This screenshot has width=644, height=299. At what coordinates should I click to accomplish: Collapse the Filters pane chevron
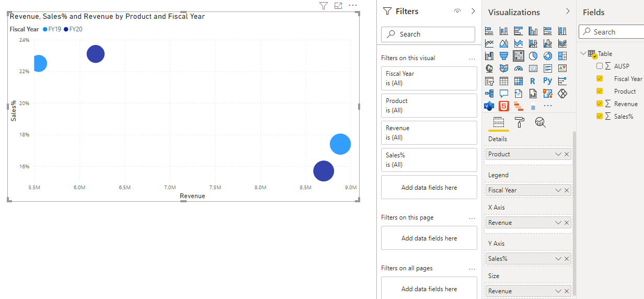(473, 11)
